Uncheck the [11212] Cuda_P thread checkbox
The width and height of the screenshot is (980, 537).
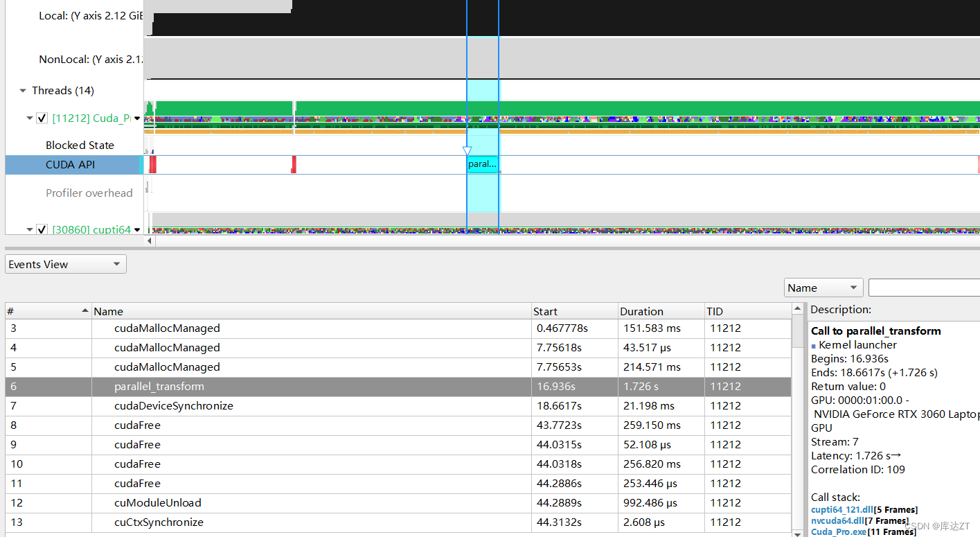(42, 118)
